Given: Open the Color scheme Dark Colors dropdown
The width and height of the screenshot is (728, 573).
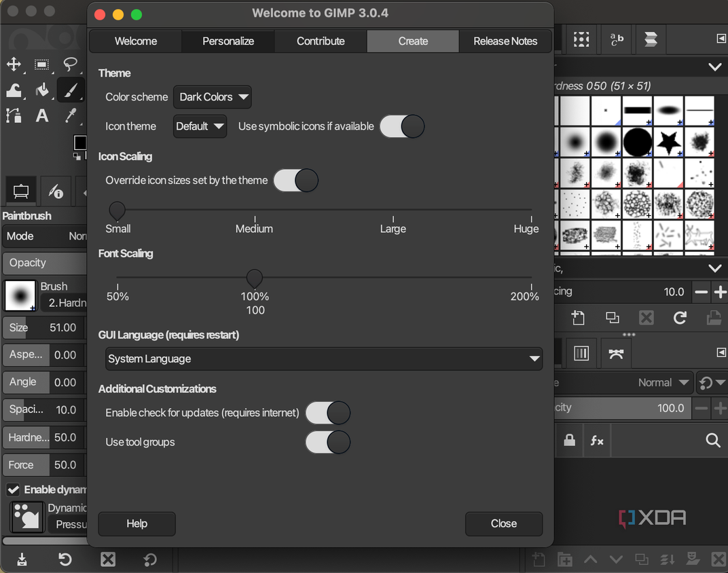Looking at the screenshot, I should point(212,97).
